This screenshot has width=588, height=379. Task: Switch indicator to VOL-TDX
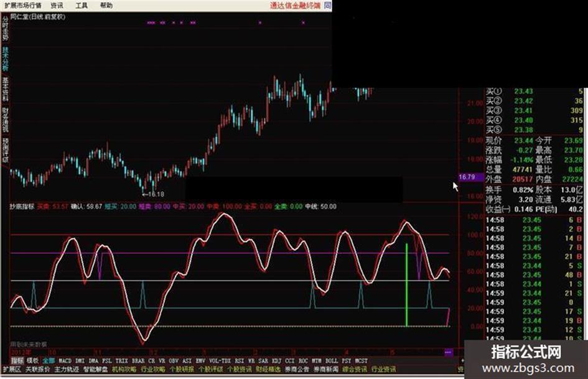click(x=220, y=360)
